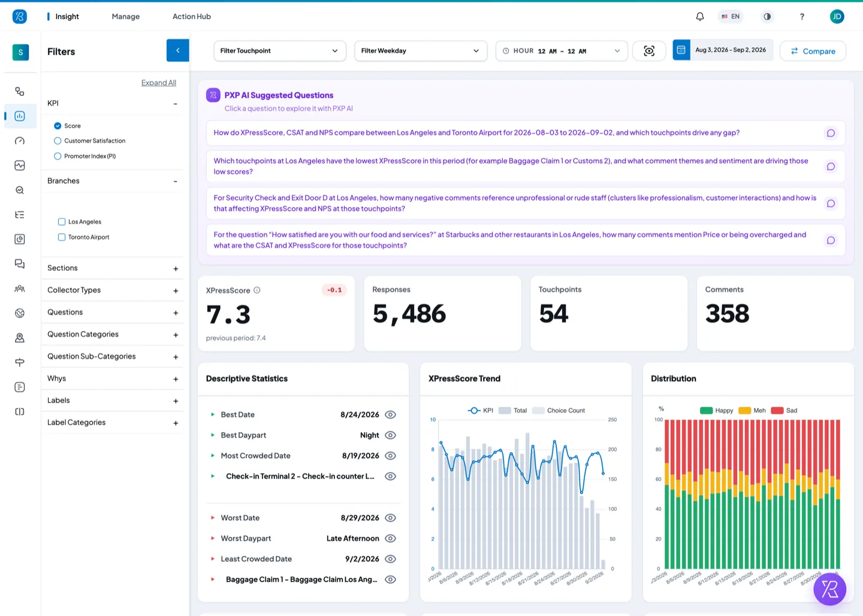Open the HOUR range dropdown
Viewport: 863px width, 616px height.
[562, 51]
